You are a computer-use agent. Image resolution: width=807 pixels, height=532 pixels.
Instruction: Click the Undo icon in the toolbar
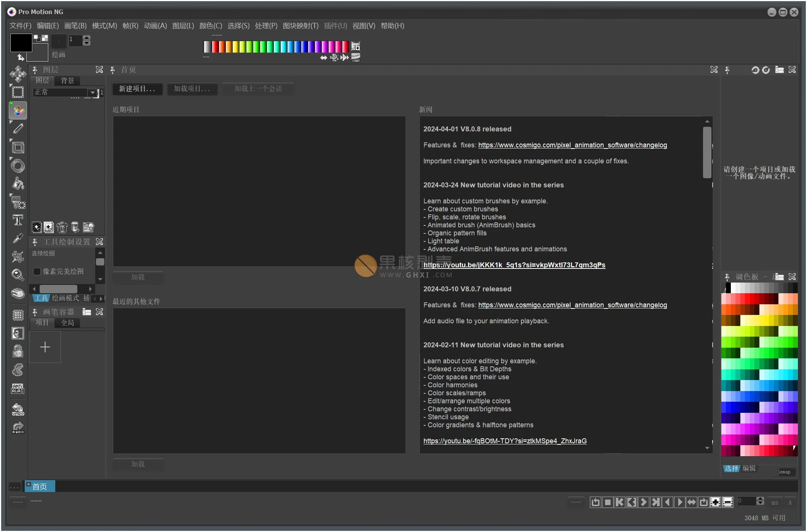[18, 409]
